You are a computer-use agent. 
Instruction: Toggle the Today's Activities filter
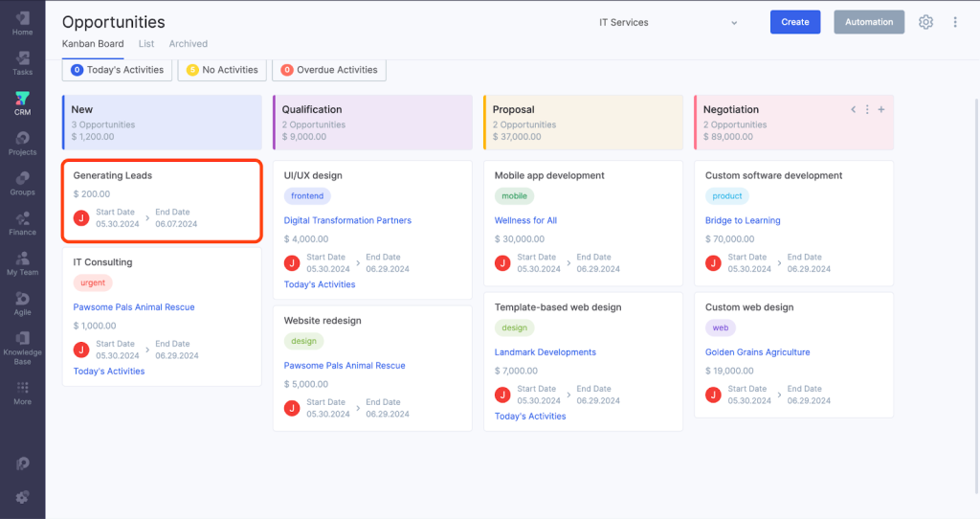click(118, 70)
